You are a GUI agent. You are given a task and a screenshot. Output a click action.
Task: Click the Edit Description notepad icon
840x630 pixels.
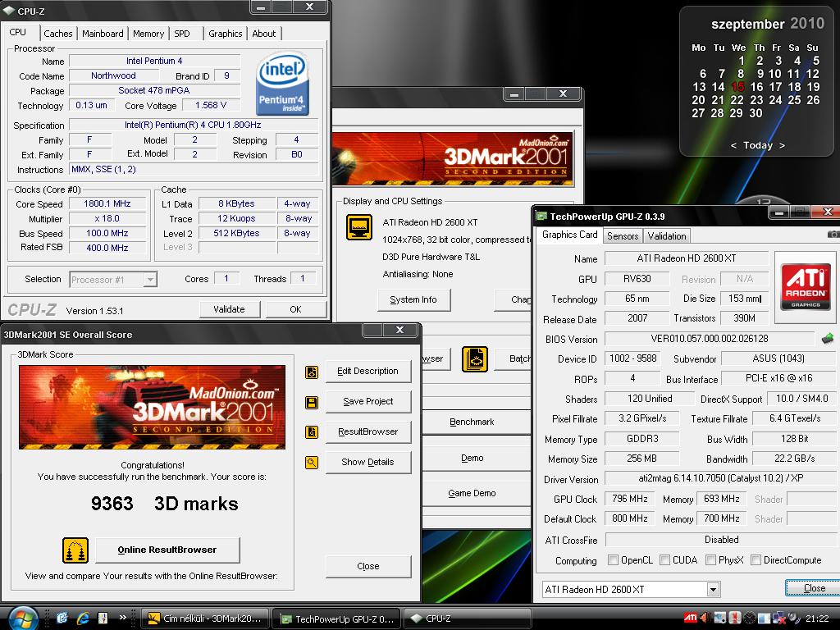(312, 372)
